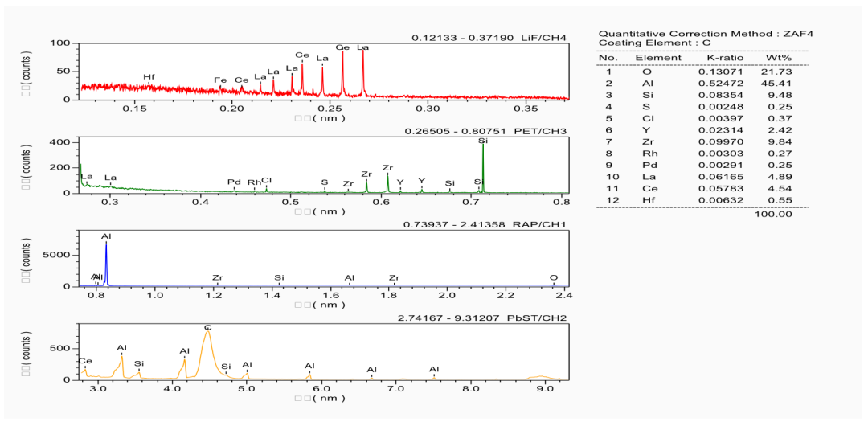
Task: Click the '0.26505 - 0.80751 PET/CH3' title
Action: click(486, 131)
